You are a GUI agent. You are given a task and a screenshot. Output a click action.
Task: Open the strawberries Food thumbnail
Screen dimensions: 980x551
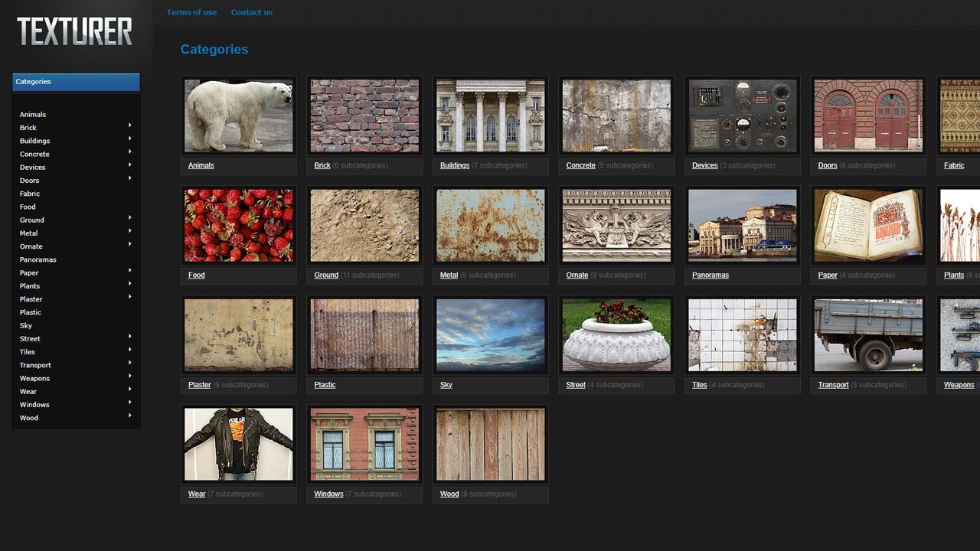coord(239,226)
